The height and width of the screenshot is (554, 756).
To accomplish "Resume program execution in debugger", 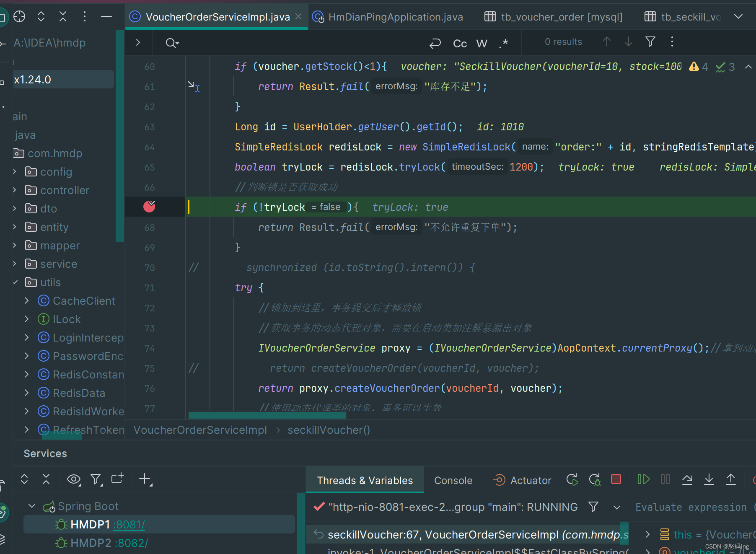I will click(x=643, y=479).
